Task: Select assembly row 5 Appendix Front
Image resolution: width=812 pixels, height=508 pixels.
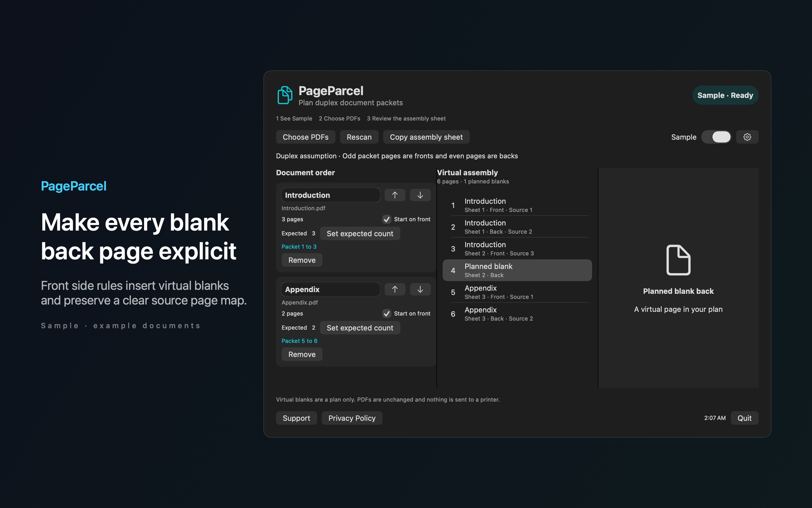Action: [517, 292]
